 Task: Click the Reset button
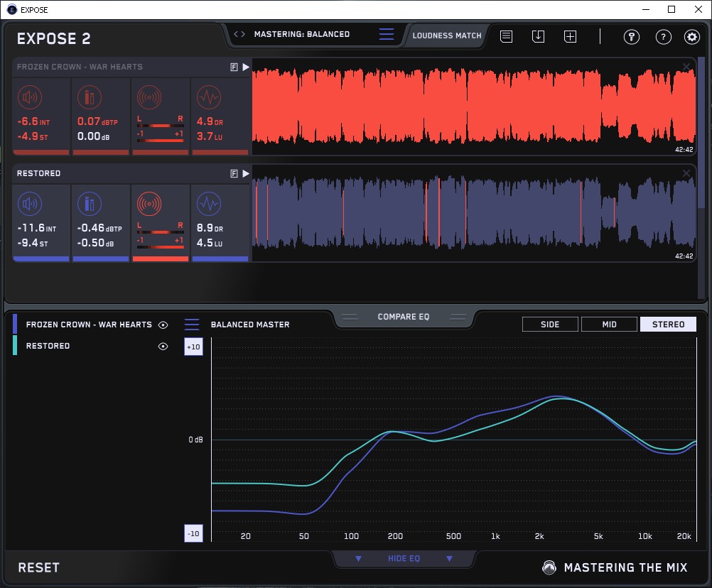click(39, 567)
